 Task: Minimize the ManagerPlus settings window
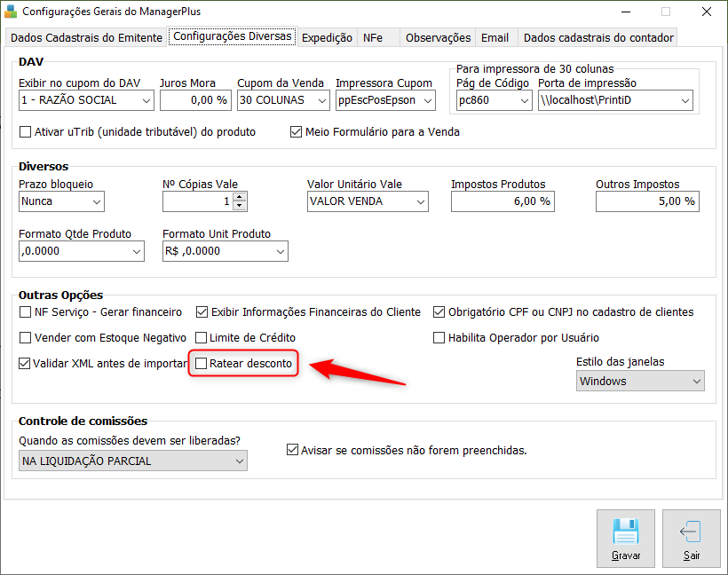tap(625, 12)
